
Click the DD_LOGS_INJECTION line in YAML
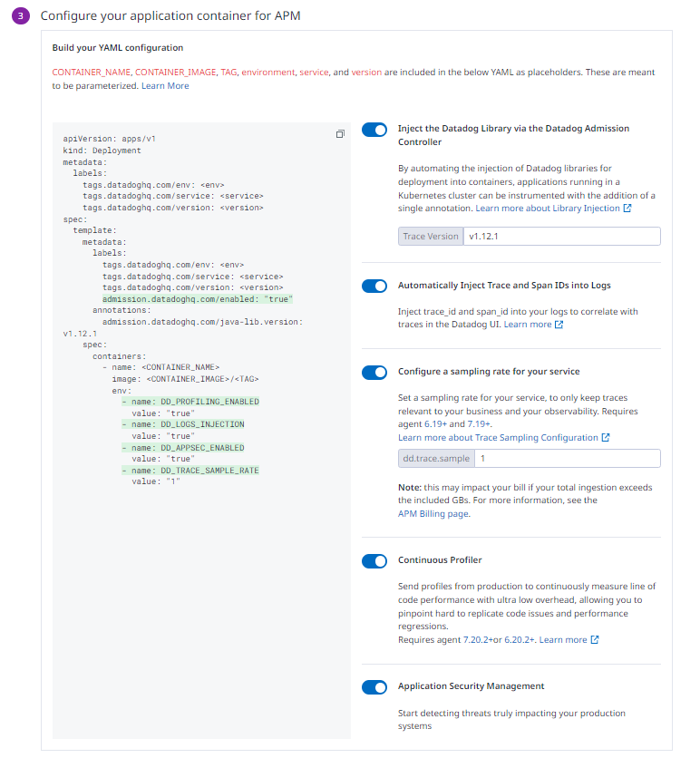(x=183, y=424)
